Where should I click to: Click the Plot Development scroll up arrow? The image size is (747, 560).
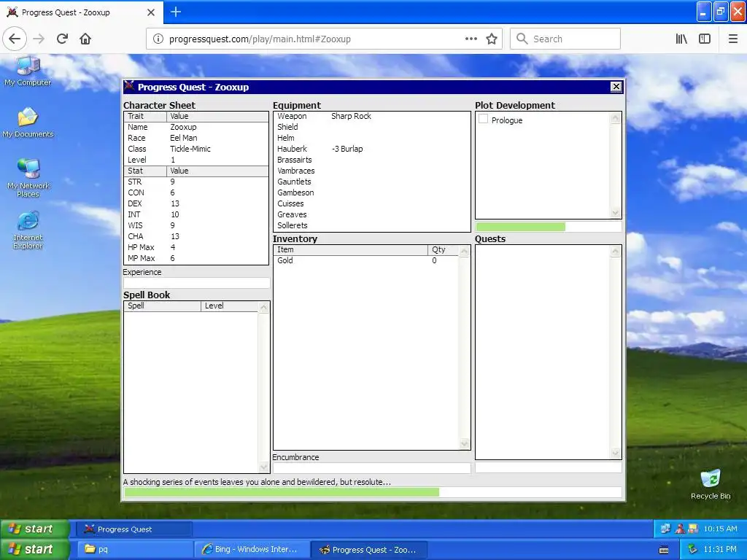click(616, 118)
